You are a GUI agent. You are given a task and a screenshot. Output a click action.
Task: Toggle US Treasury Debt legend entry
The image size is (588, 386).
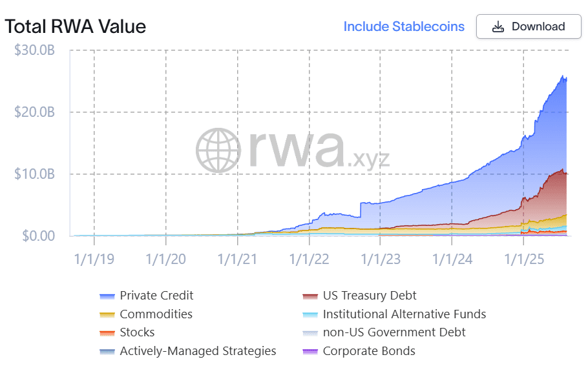370,296
